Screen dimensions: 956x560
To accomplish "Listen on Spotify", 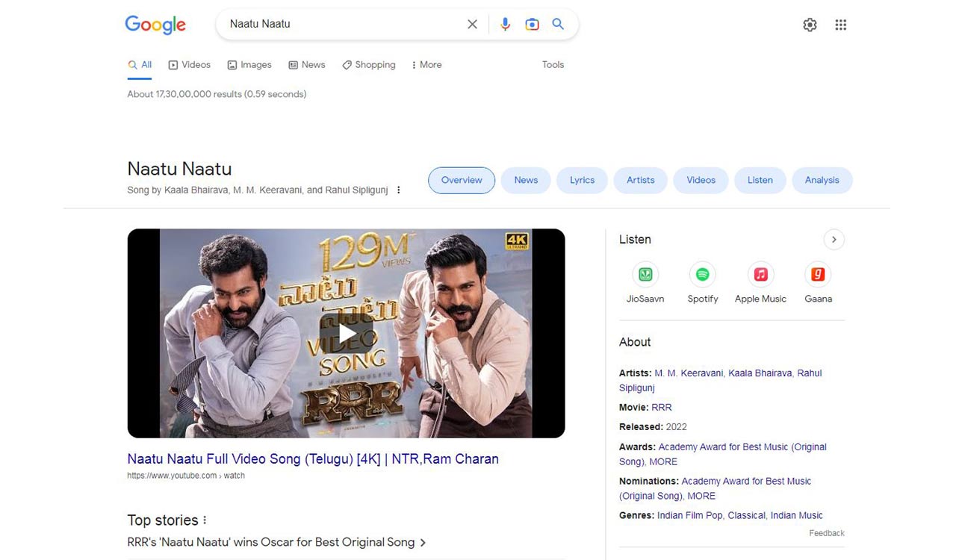I will (x=702, y=274).
